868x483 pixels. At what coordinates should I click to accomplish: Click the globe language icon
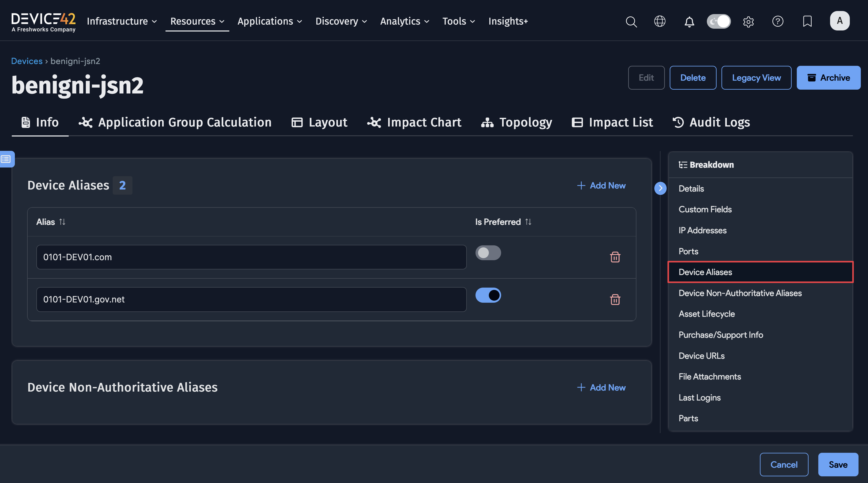[659, 22]
